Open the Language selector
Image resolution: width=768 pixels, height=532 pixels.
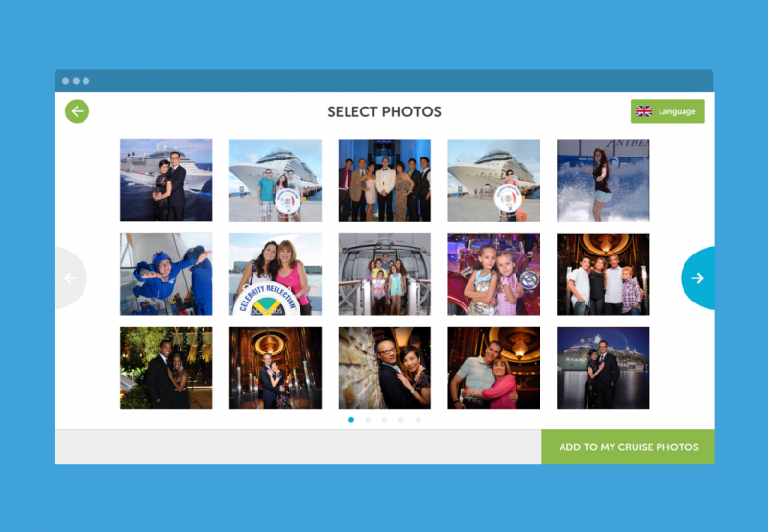667,111
